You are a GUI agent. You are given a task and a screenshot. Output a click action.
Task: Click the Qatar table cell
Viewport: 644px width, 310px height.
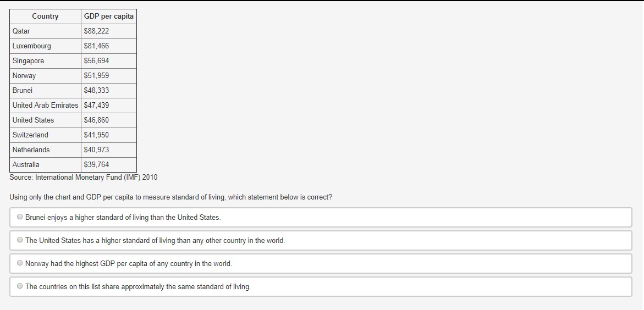tap(45, 31)
